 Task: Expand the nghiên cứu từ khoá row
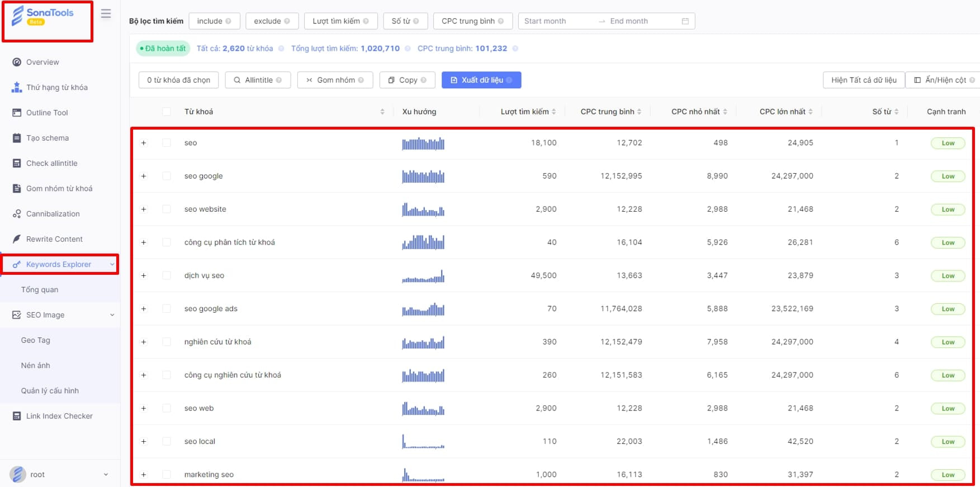144,342
